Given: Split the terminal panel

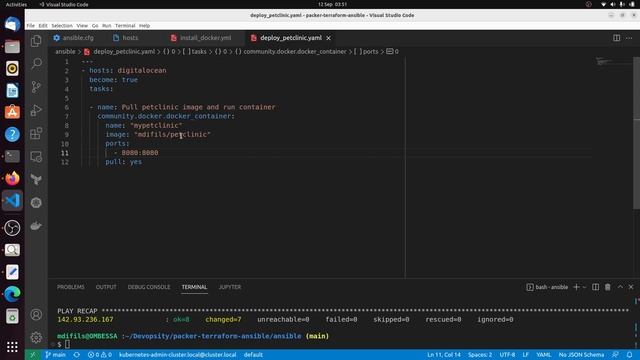Looking at the screenshot, I should [596, 287].
